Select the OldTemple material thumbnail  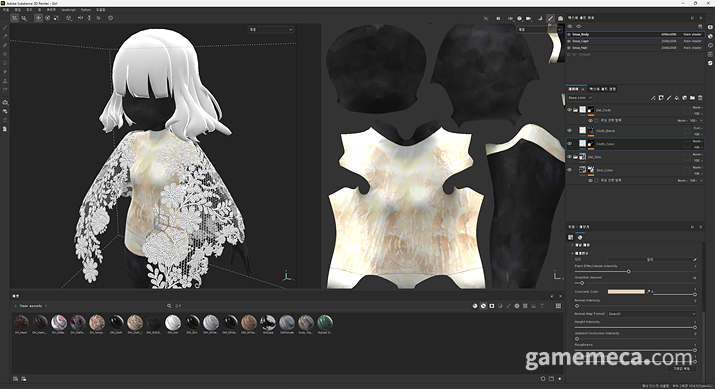coord(287,324)
